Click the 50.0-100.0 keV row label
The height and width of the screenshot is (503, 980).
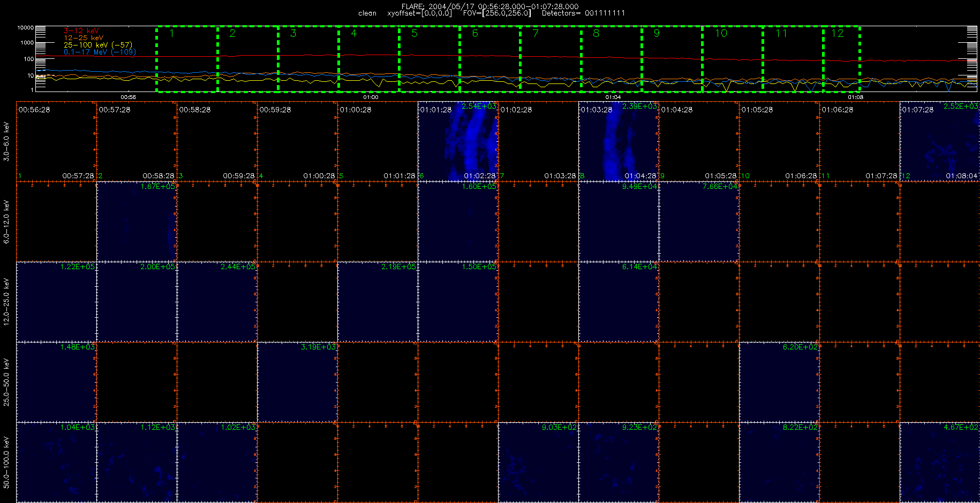[6, 462]
